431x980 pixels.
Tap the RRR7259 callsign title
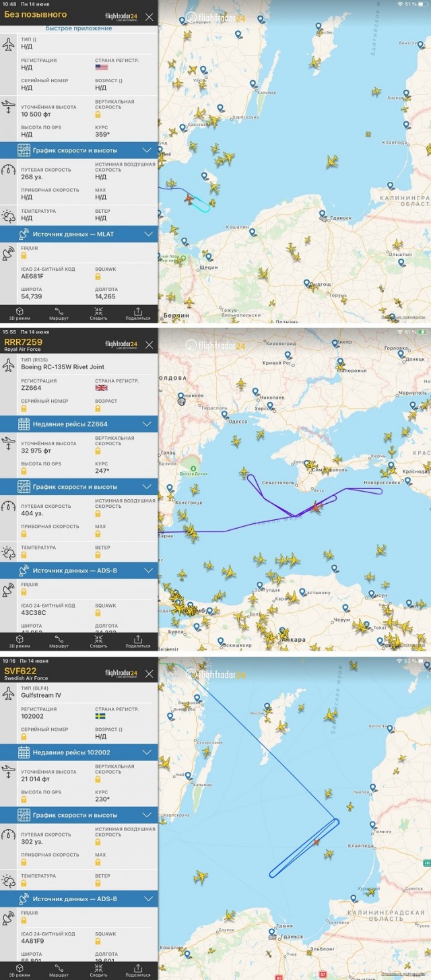click(23, 341)
